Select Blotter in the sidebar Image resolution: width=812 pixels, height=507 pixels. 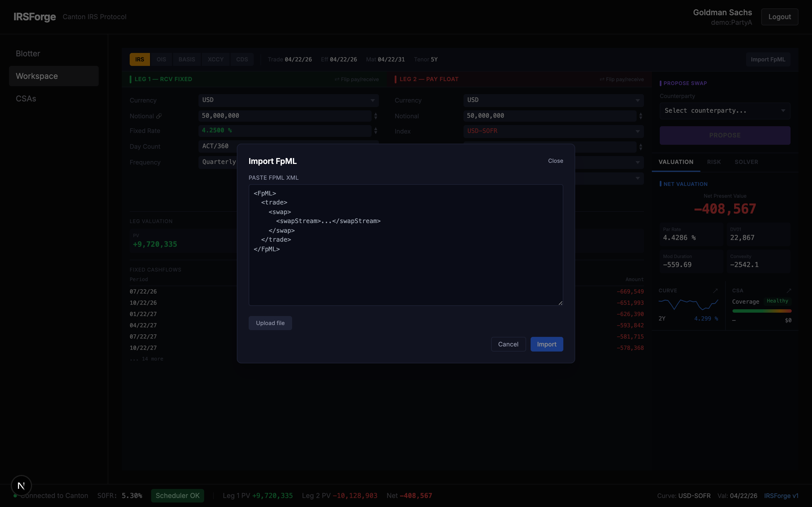[28, 53]
